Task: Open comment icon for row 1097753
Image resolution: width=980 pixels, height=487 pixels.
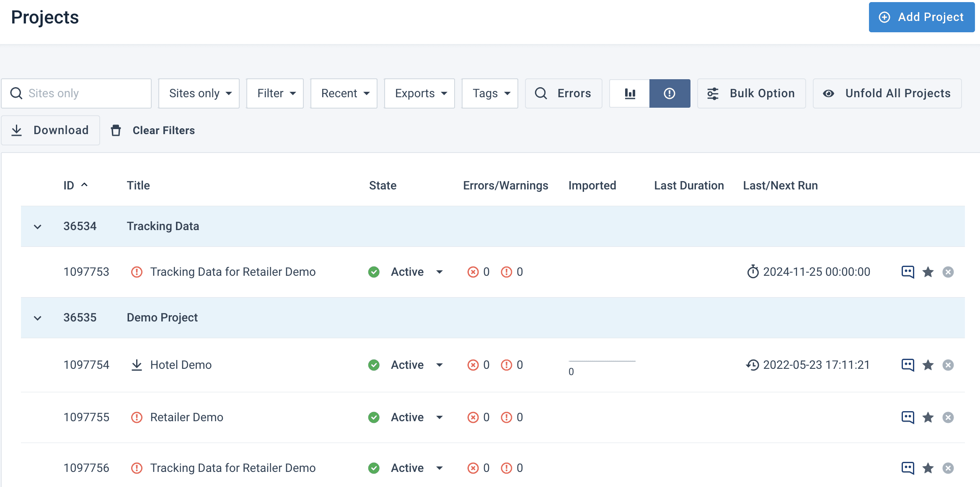Action: [x=908, y=272]
